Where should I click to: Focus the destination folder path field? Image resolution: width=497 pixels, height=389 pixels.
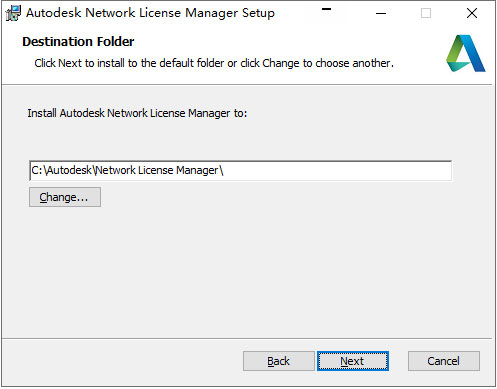point(241,171)
